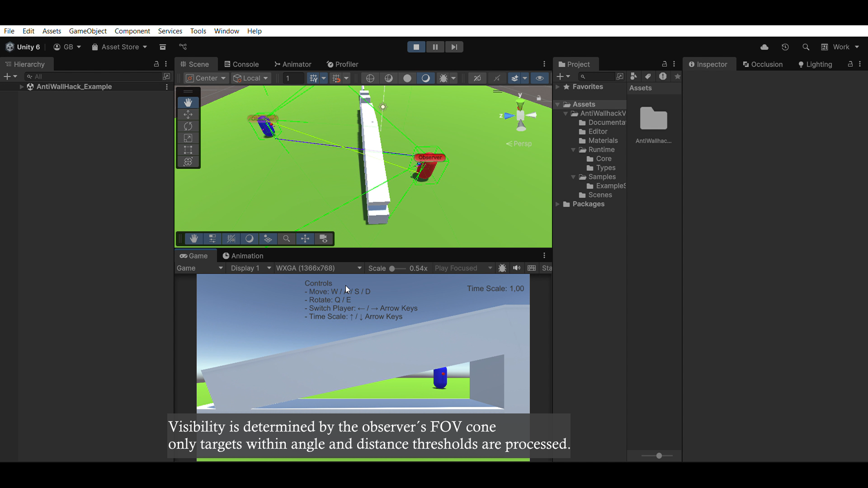Open the camera preview overlay icon

[x=324, y=239]
